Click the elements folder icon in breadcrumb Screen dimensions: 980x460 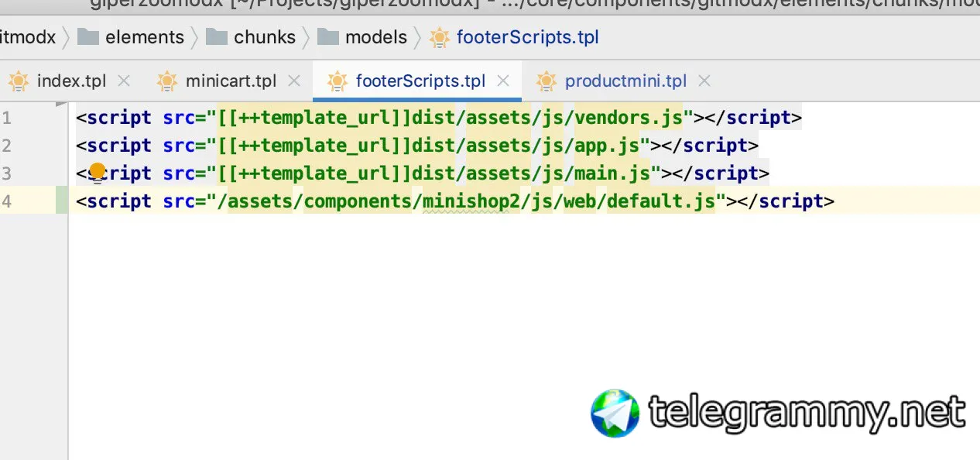88,37
